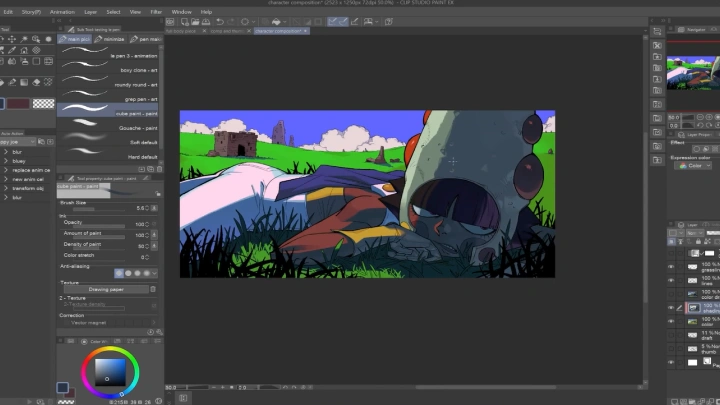This screenshot has width=720, height=405.
Task: Choose the Gradient tool in the tool palette
Action: coord(24,82)
